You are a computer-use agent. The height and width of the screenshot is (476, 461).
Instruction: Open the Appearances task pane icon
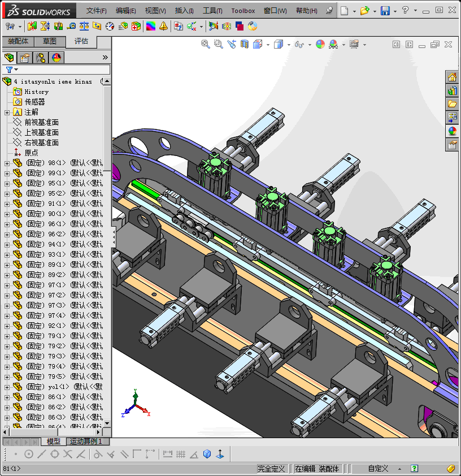(x=453, y=131)
